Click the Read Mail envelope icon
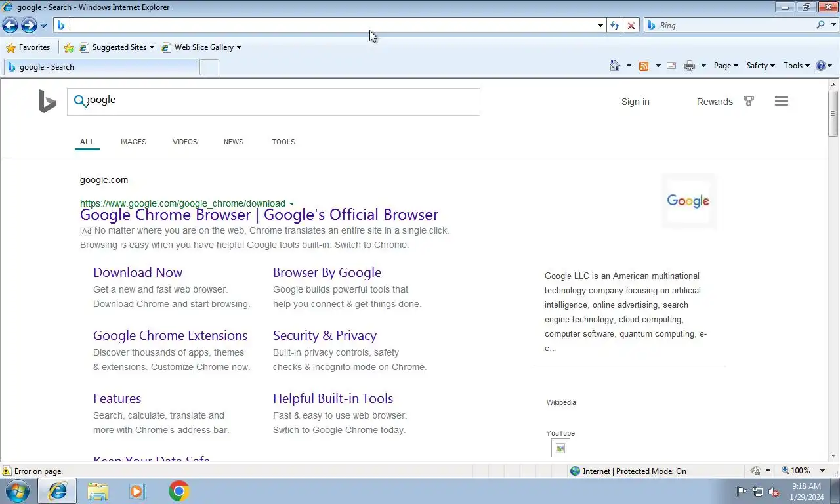This screenshot has height=504, width=840. (x=671, y=66)
